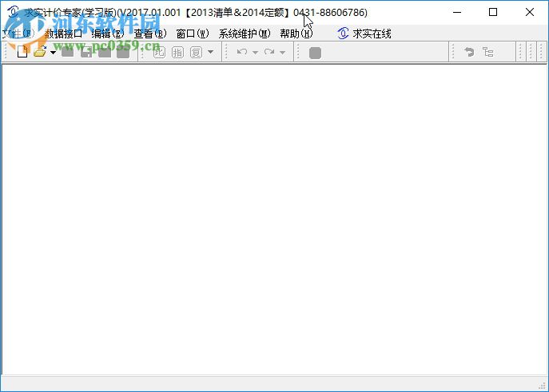Open the dropdown arrow next to 复 icon
This screenshot has height=392, width=549.
[x=210, y=52]
